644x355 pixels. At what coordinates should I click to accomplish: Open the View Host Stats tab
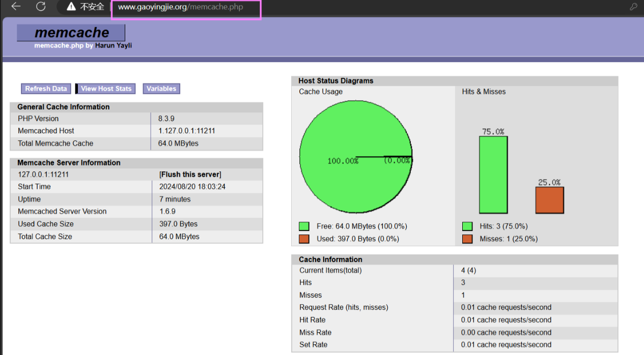pyautogui.click(x=106, y=88)
